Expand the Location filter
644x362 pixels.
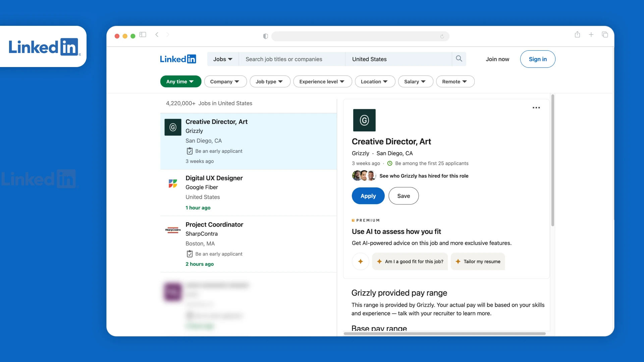pyautogui.click(x=375, y=81)
